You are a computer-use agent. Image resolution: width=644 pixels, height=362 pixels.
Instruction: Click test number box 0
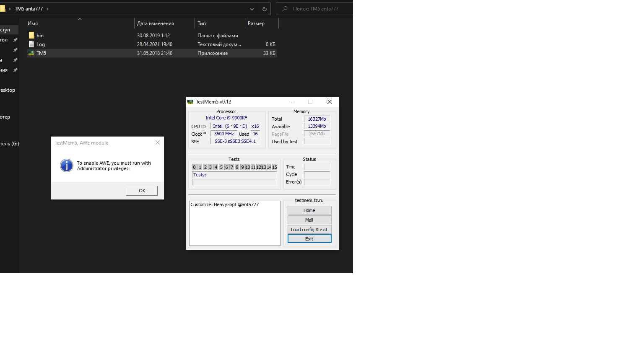[195, 167]
